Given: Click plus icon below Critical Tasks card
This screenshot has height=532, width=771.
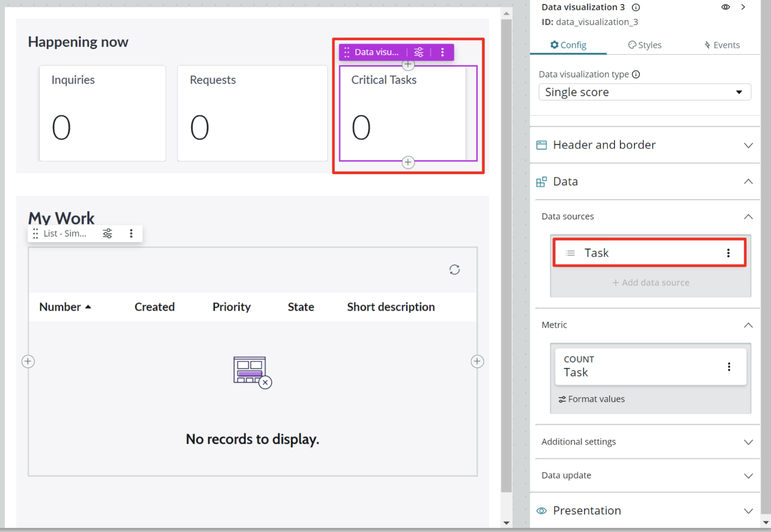Looking at the screenshot, I should [408, 162].
